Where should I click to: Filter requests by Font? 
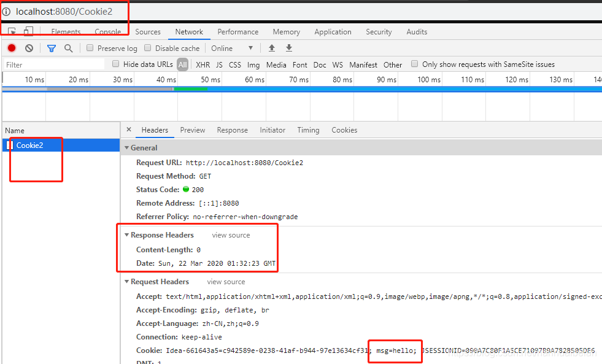click(x=300, y=64)
